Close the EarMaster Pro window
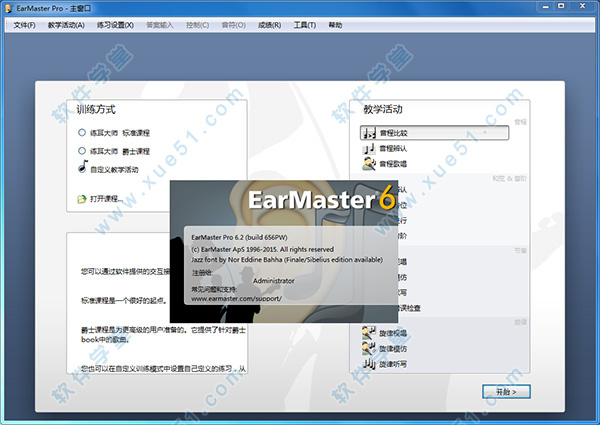 point(582,6)
